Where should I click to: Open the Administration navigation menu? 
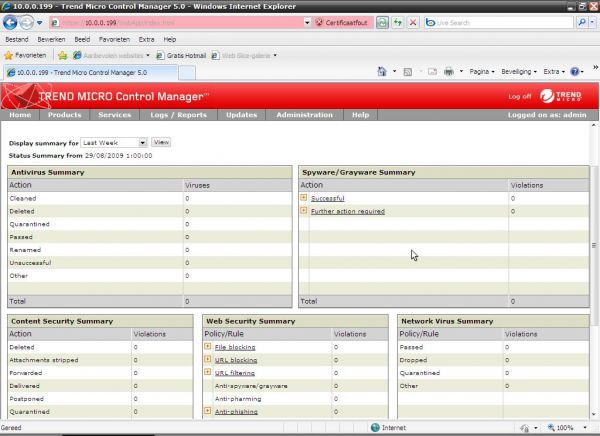[x=305, y=115]
